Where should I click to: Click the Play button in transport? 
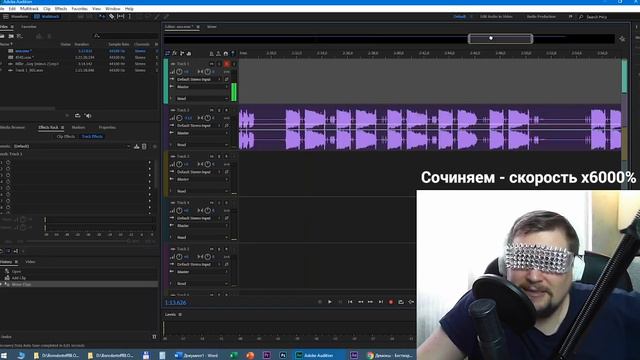click(x=330, y=302)
